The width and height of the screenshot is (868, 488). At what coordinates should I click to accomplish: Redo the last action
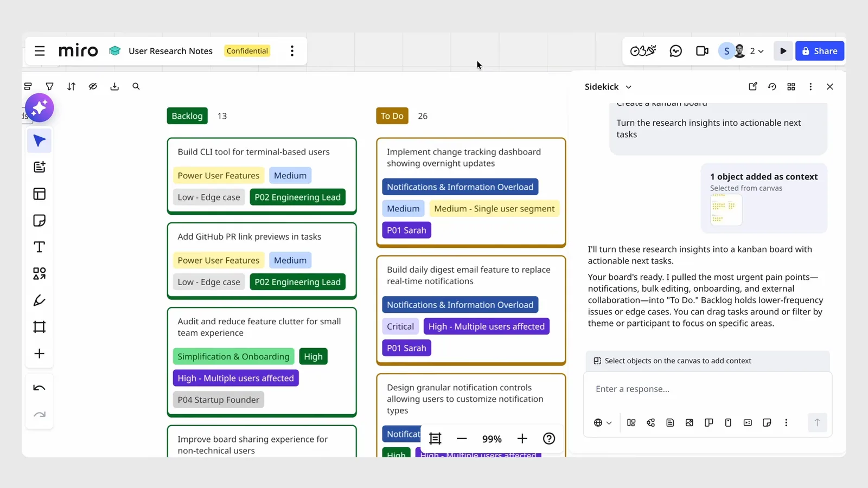pos(39,415)
